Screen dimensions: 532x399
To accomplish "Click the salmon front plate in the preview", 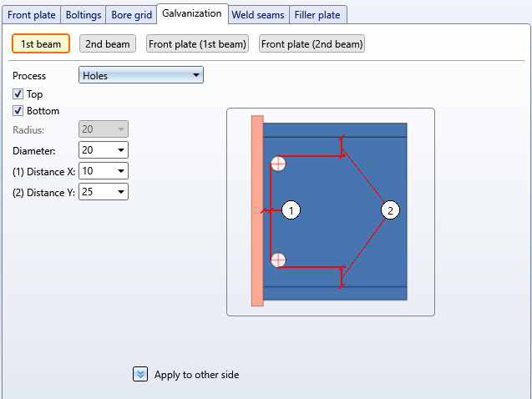I will [x=257, y=210].
